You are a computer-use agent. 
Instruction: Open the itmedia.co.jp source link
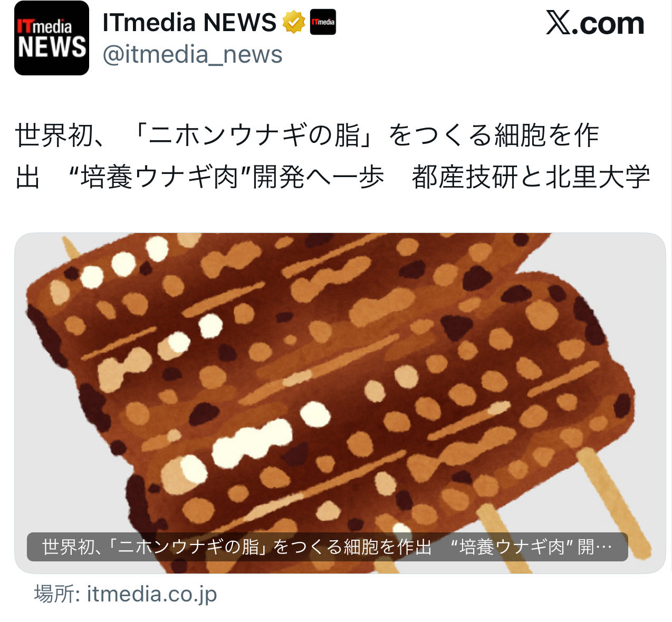tap(152, 594)
